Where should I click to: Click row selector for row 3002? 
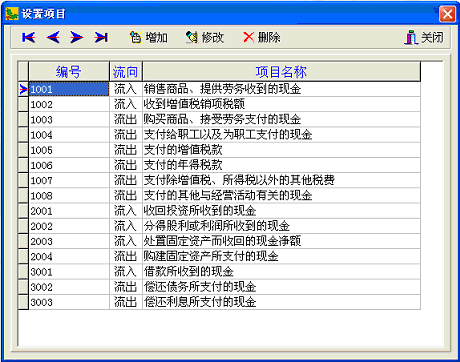click(23, 287)
